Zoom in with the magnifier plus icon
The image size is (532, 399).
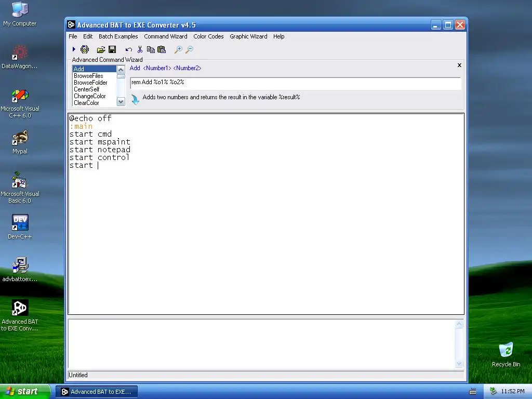(x=178, y=49)
